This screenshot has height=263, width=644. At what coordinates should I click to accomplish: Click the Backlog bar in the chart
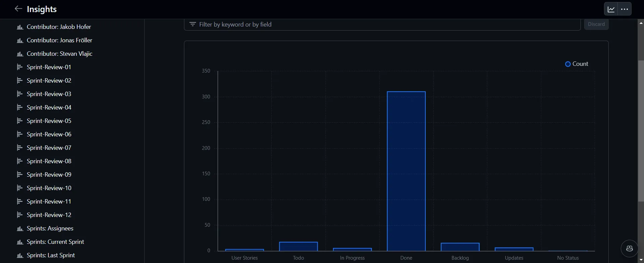460,247
